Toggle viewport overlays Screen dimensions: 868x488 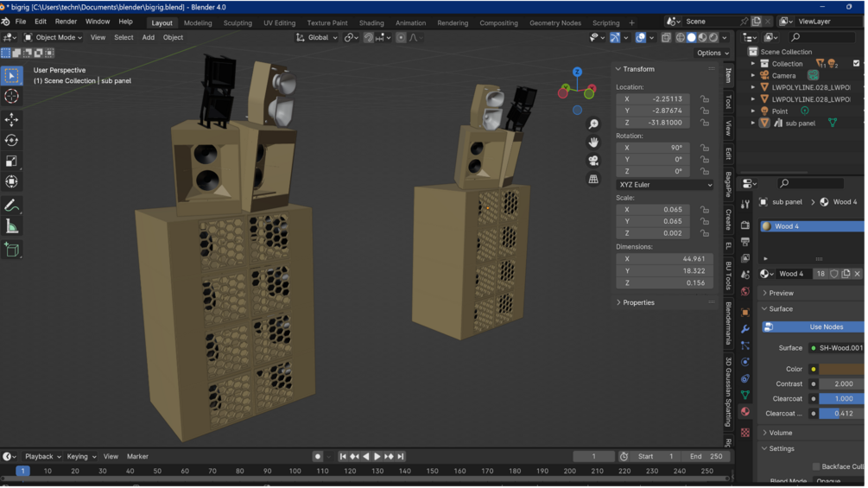tap(643, 38)
